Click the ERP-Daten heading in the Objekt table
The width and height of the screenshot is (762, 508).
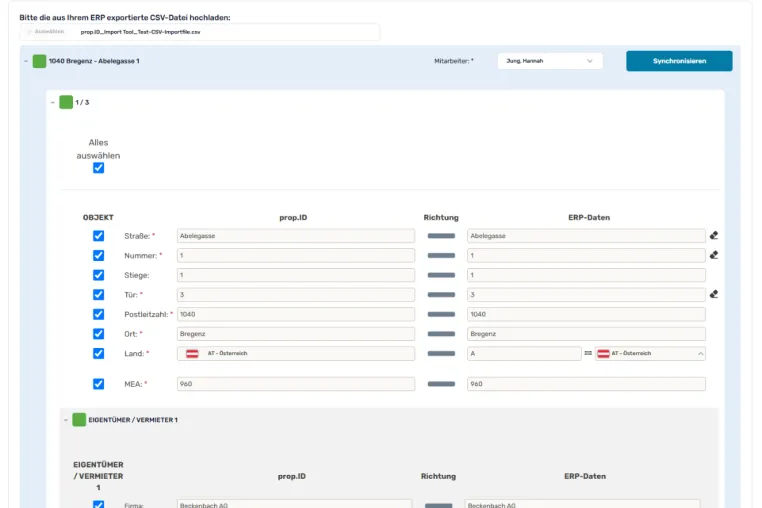click(589, 217)
